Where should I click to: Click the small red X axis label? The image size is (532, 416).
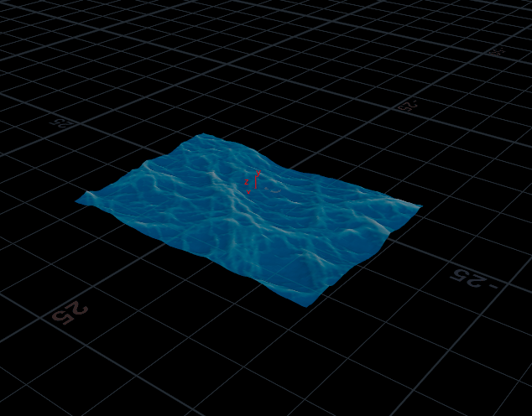(x=248, y=192)
